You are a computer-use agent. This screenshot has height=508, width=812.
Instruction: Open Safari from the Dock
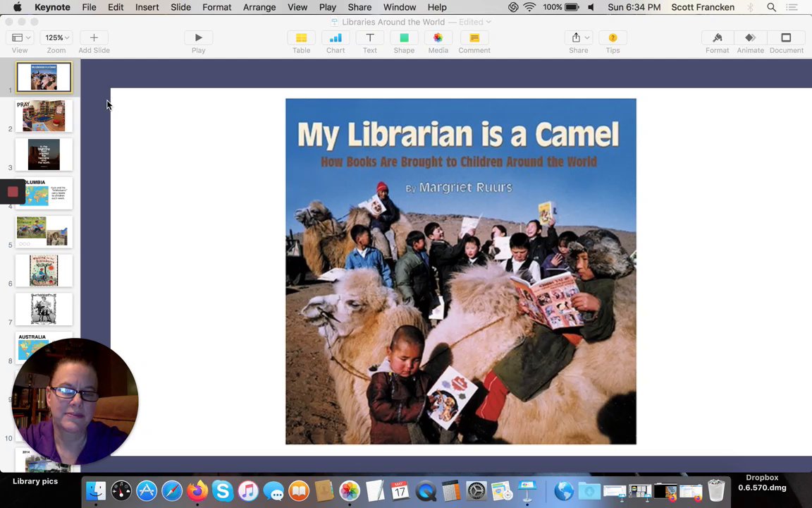172,490
